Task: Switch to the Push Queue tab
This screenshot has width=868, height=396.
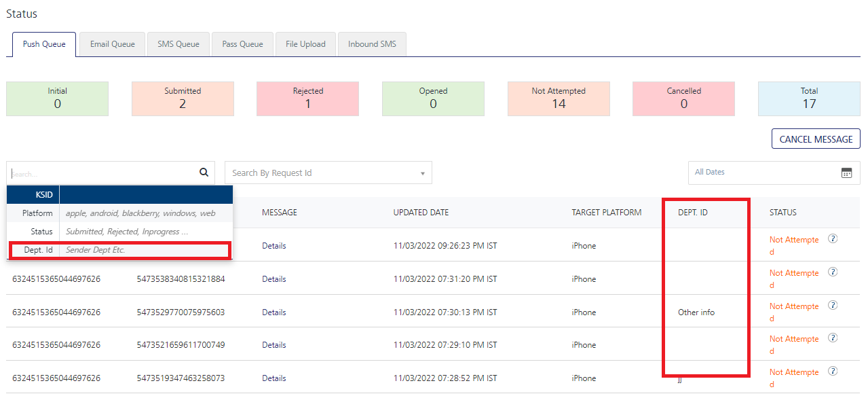Action: pyautogui.click(x=44, y=44)
